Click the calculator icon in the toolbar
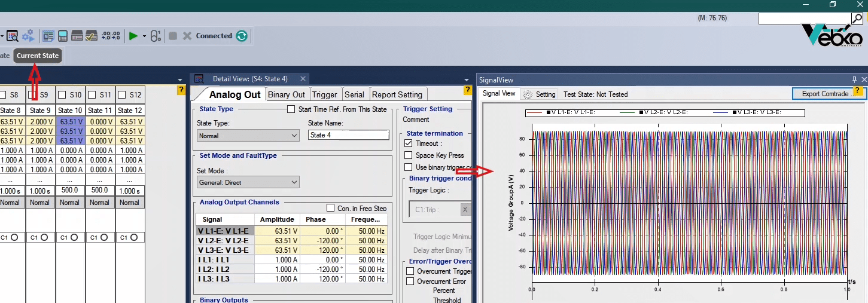Viewport: 868px width, 303px height. coord(62,36)
